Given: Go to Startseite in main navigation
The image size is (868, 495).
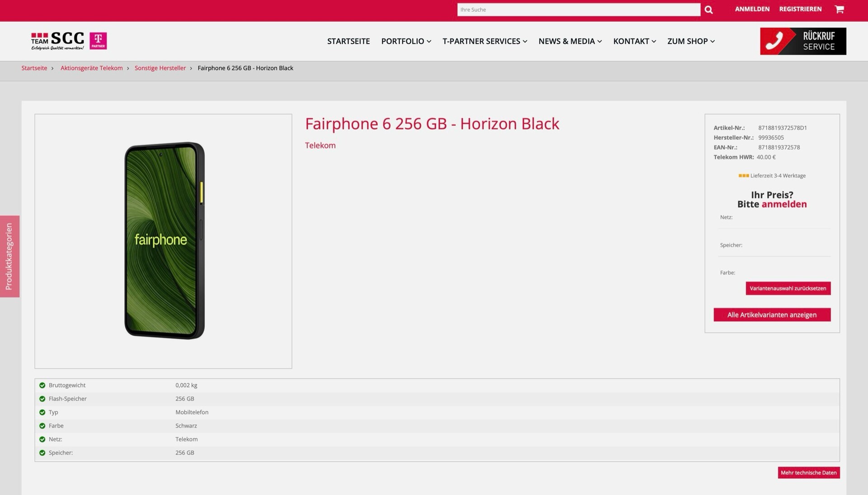Looking at the screenshot, I should click(348, 41).
